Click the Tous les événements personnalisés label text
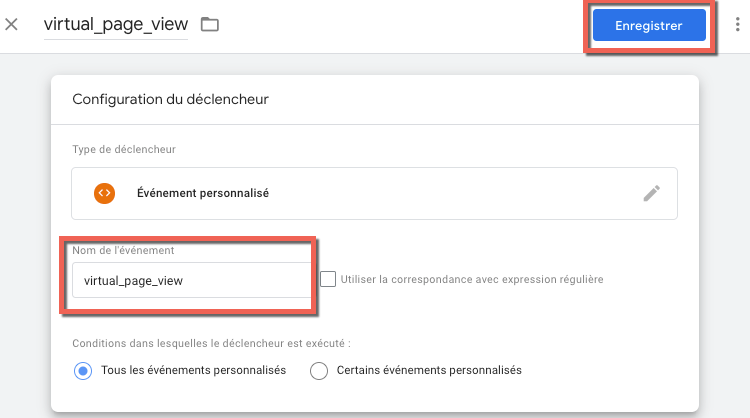 (194, 370)
